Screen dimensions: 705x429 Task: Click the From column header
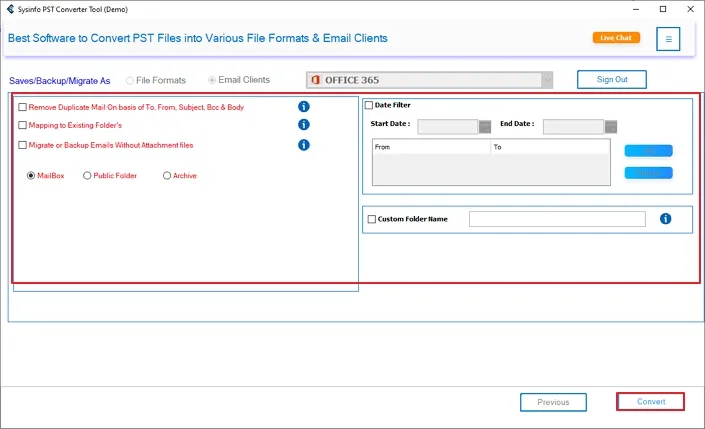[432, 147]
